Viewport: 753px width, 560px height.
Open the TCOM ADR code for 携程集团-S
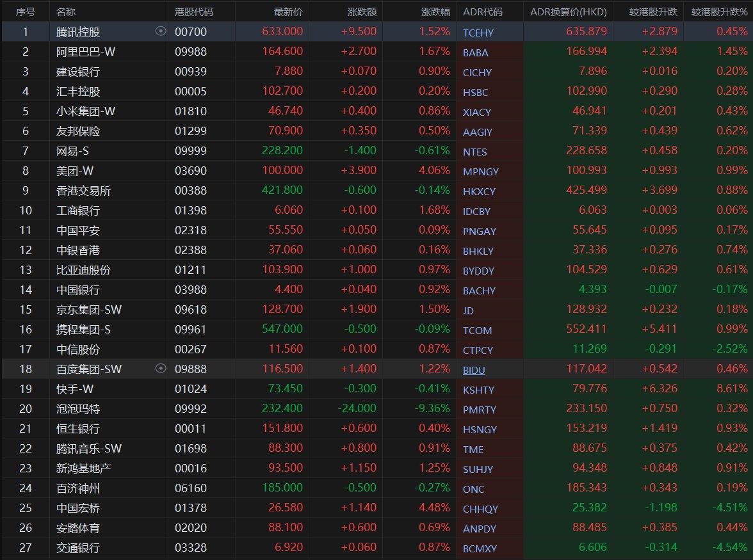click(477, 330)
